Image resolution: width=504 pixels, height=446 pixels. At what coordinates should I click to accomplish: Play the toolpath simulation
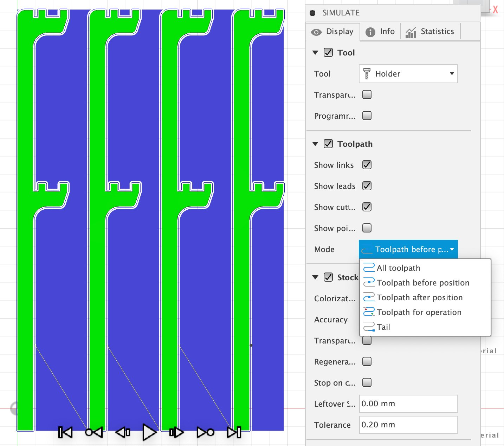(x=149, y=432)
